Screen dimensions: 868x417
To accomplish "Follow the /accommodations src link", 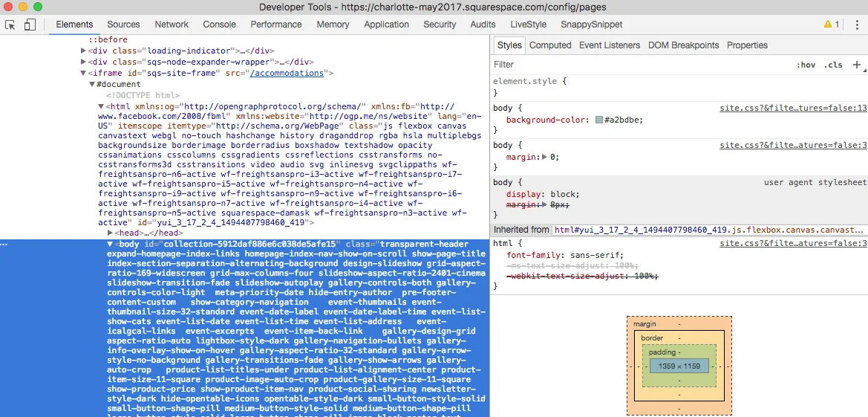I will tap(287, 73).
